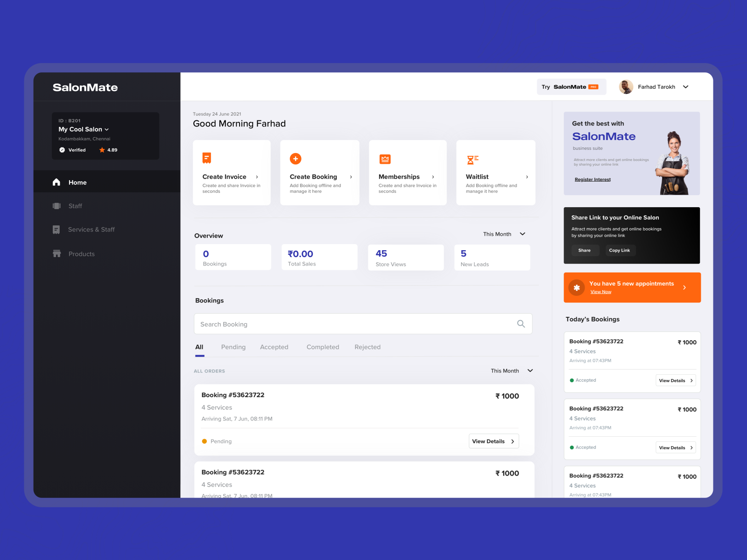The width and height of the screenshot is (747, 560).
Task: Click the Copy Link button
Action: coord(620,250)
